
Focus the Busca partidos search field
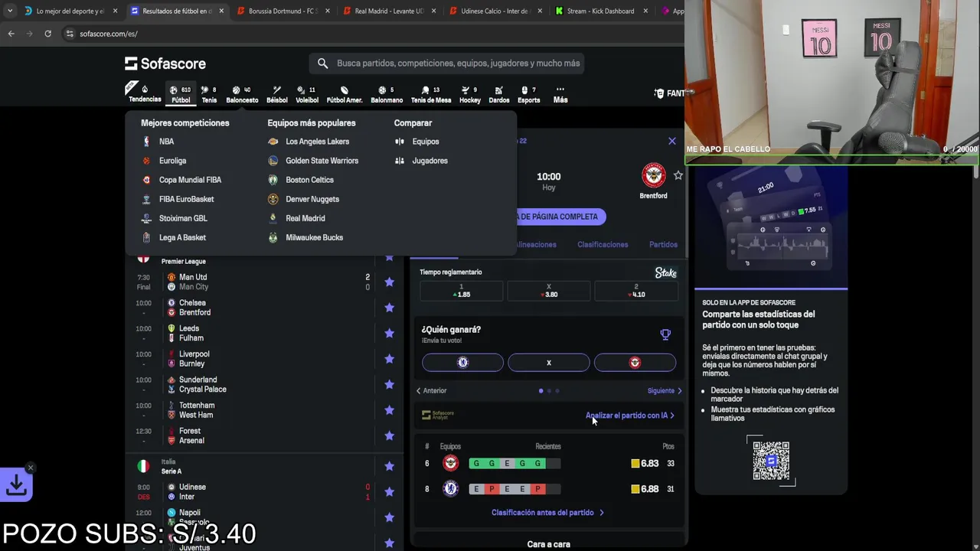[446, 64]
